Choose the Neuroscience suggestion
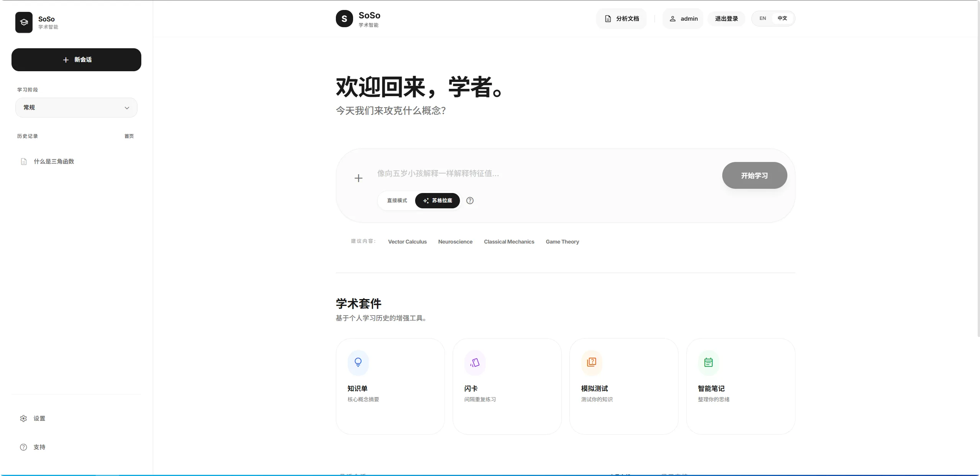 pos(455,242)
